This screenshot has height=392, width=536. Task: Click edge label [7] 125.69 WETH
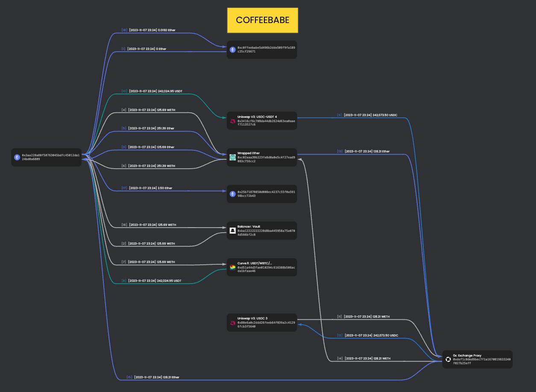click(148, 262)
